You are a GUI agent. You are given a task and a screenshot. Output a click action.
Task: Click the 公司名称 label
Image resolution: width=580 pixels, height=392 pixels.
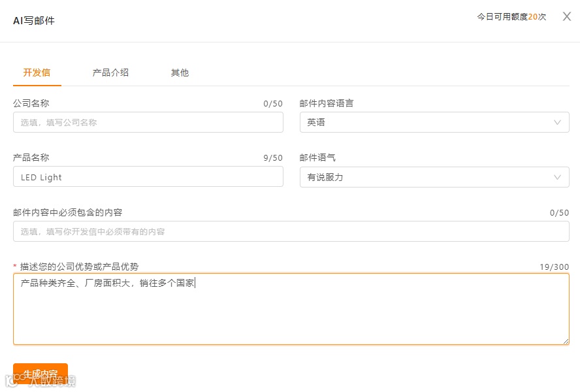pos(31,103)
